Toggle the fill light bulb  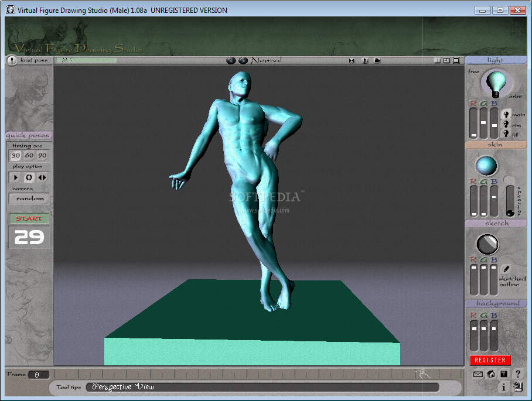[x=506, y=133]
